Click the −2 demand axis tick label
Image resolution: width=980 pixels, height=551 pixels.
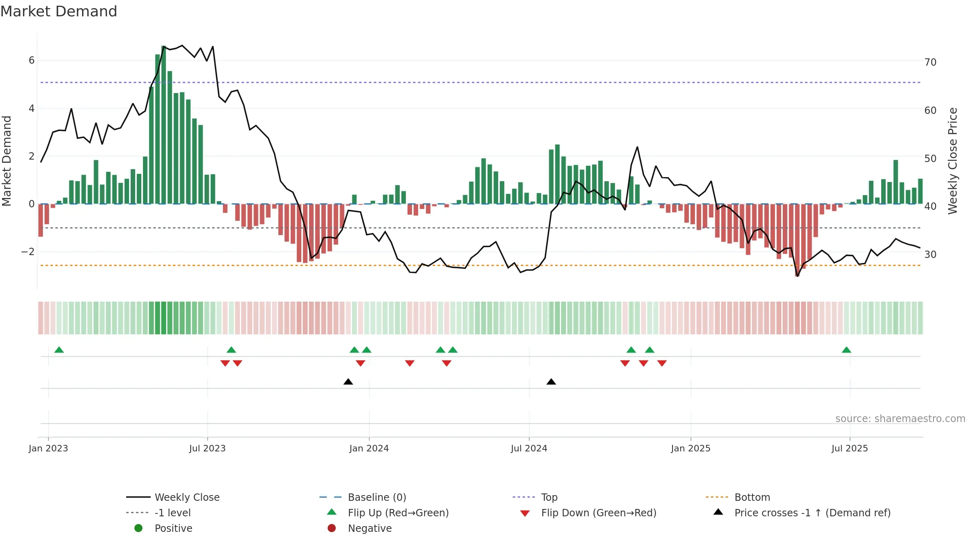(28, 252)
